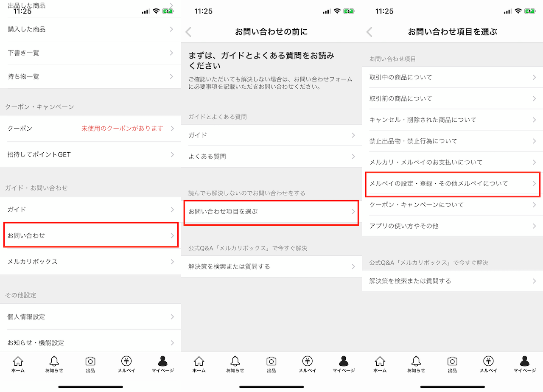
Task: Select お問い合わせ in the my page list
Action: point(90,235)
